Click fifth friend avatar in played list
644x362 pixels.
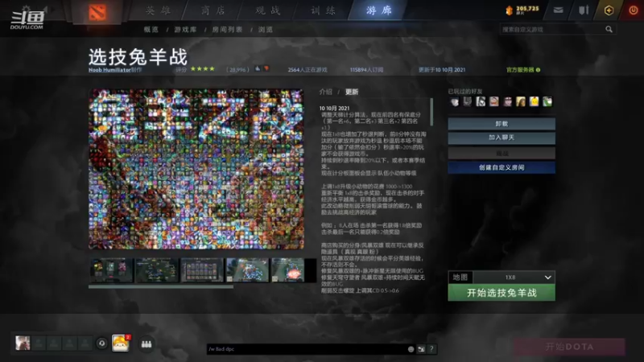tap(508, 101)
